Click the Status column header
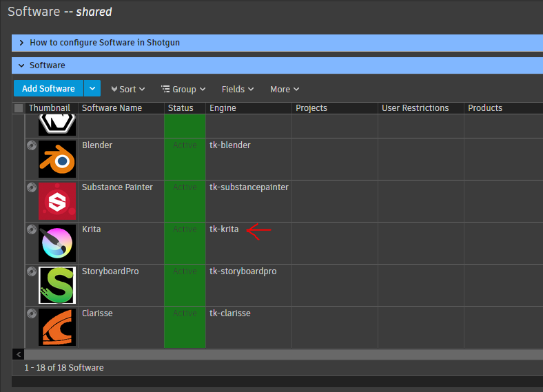 185,108
